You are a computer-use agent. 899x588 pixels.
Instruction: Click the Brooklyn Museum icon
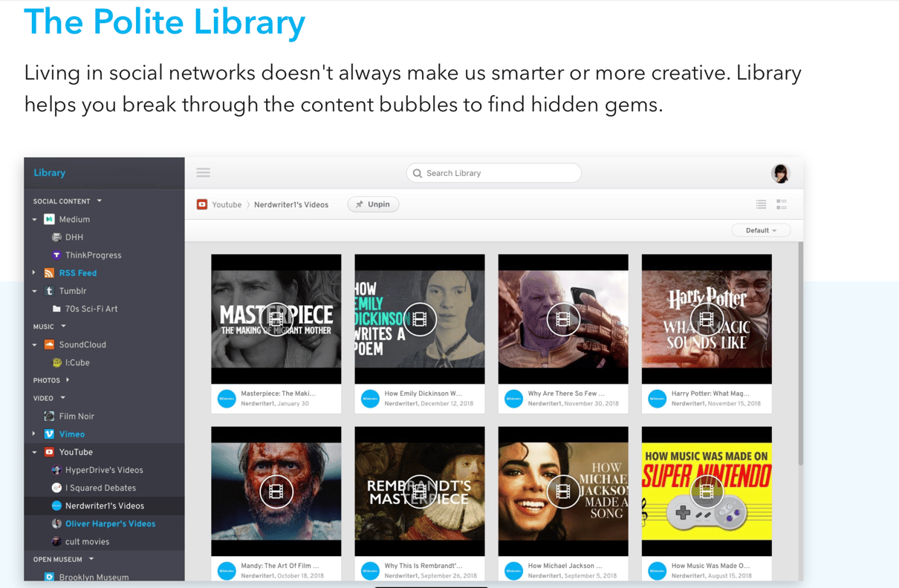(x=49, y=577)
